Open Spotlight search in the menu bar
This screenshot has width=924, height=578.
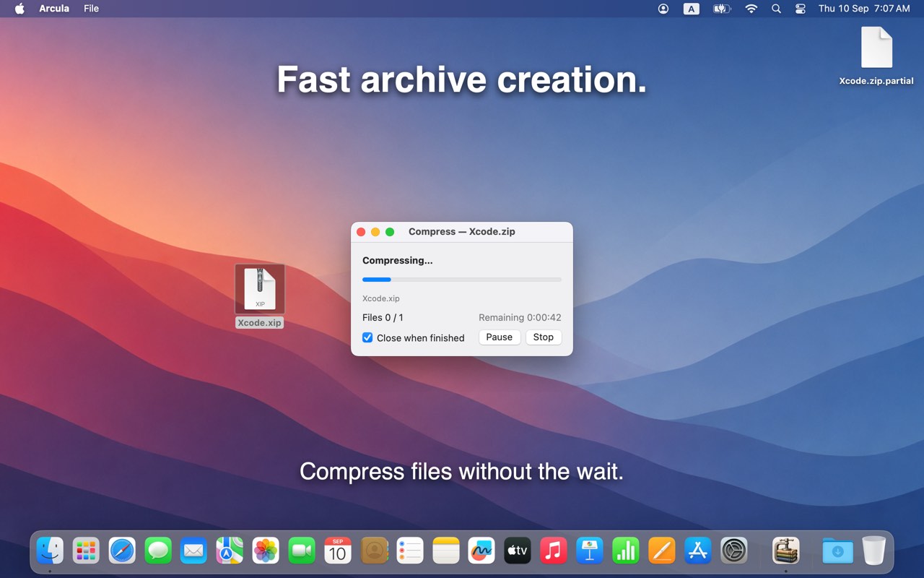coord(776,9)
